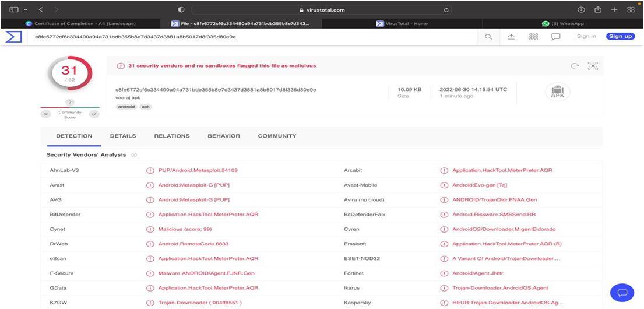Click the veeraj.apk file name
The width and height of the screenshot is (644, 309).
click(129, 98)
